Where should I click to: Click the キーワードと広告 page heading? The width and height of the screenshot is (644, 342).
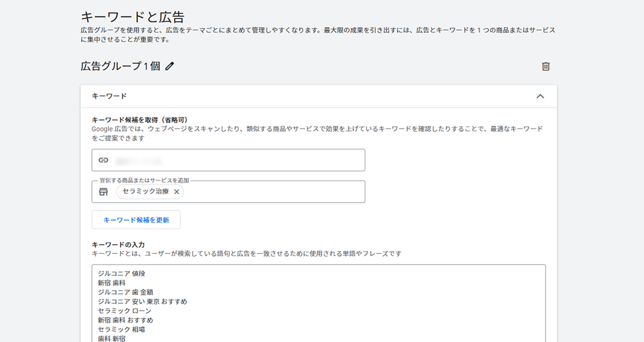coord(132,17)
